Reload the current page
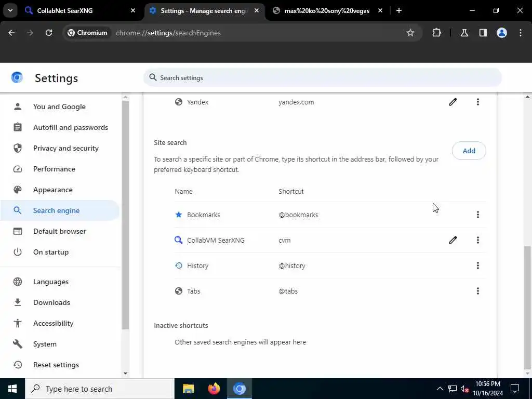 click(49, 33)
